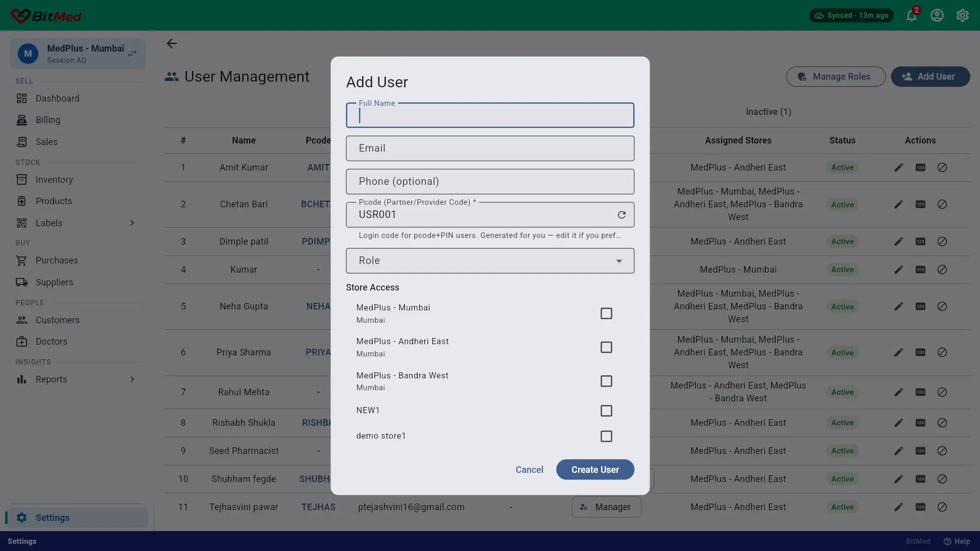Edit Dimple patil using pencil icon
980x551 pixels.
(x=899, y=242)
